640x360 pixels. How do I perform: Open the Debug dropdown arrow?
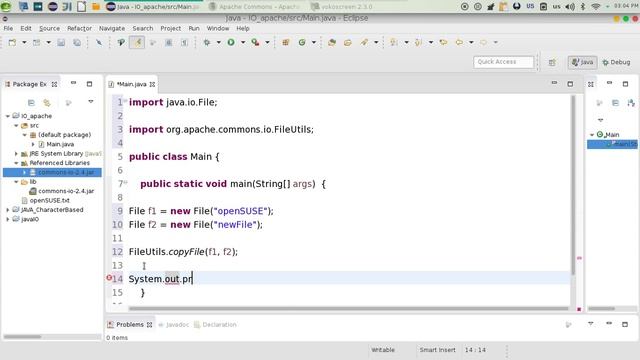pyautogui.click(x=218, y=42)
